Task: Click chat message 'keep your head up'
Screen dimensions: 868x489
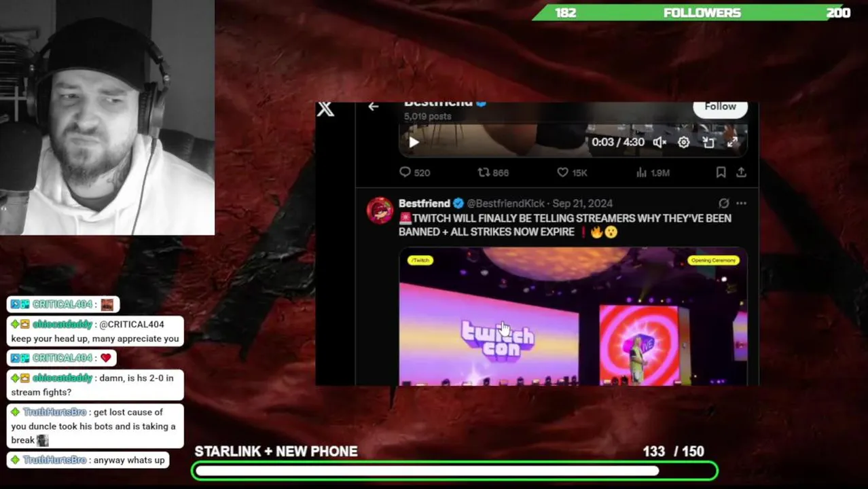Action: tap(95, 331)
